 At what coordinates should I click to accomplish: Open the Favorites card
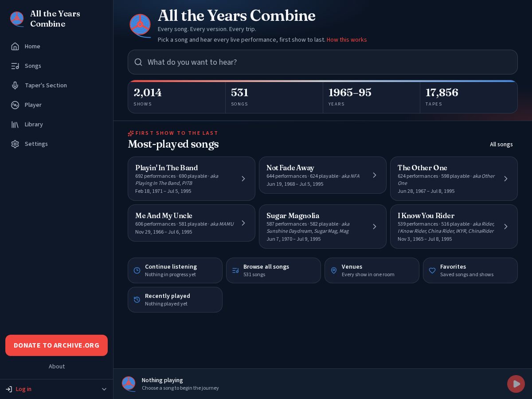tap(470, 270)
